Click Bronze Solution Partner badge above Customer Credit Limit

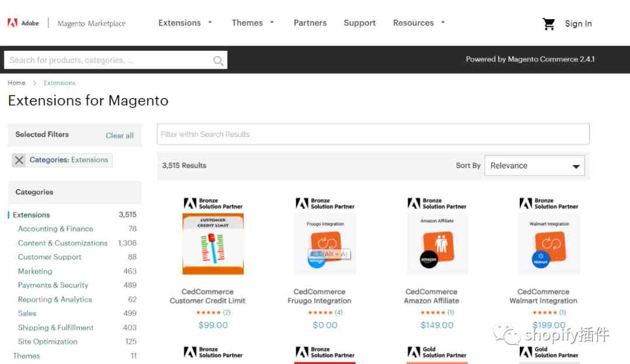point(213,204)
